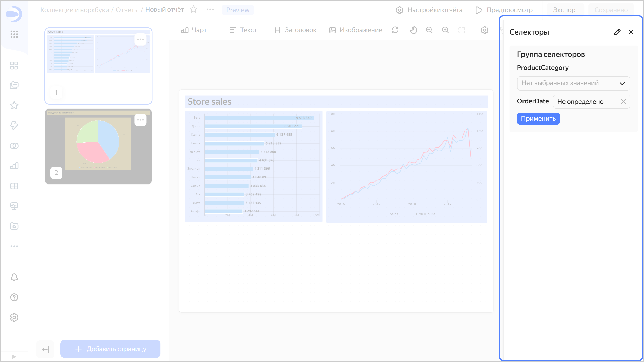
Task: Open options menu on page 2 thumbnail
Action: 140,120
